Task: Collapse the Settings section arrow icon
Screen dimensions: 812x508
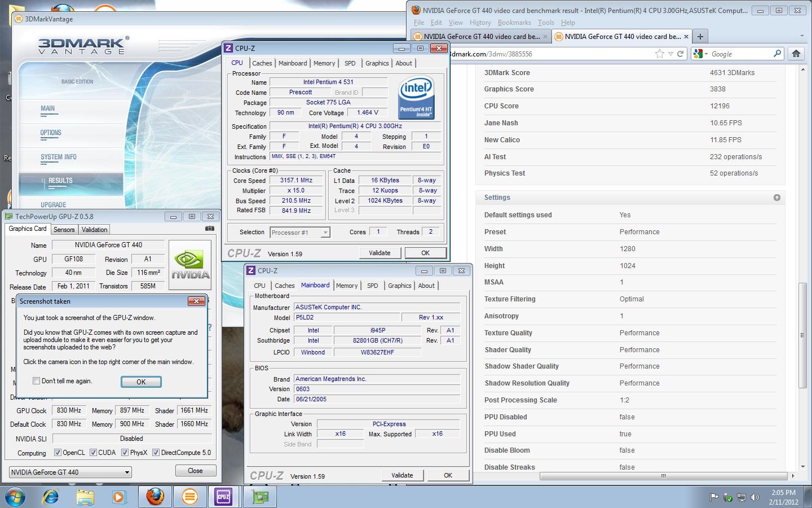Action: point(777,198)
